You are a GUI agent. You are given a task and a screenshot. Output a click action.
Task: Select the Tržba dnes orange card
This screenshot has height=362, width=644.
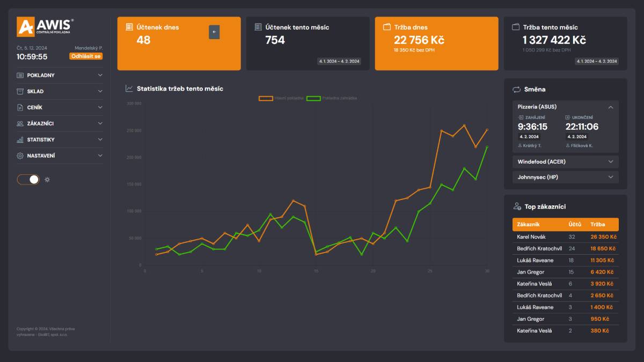tap(436, 43)
